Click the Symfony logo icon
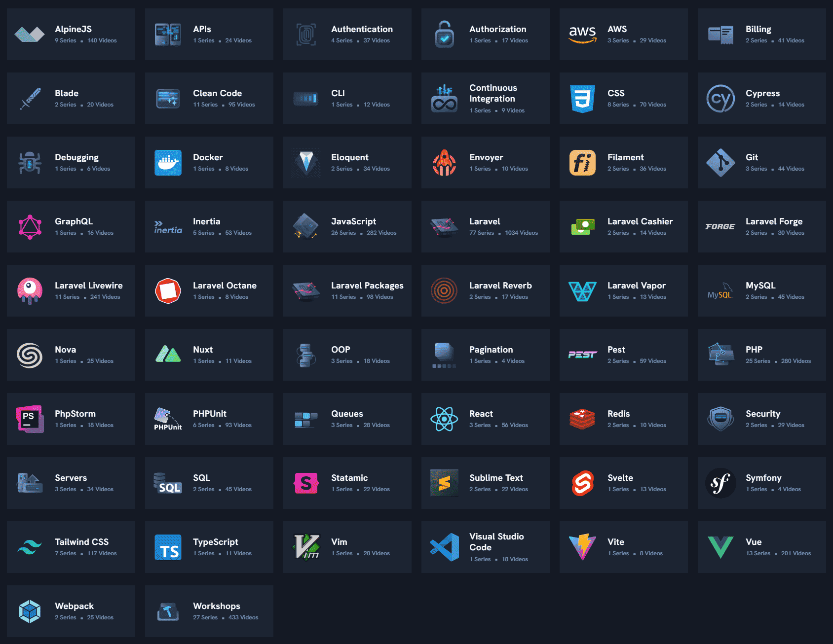Viewport: 833px width, 644px height. (720, 483)
